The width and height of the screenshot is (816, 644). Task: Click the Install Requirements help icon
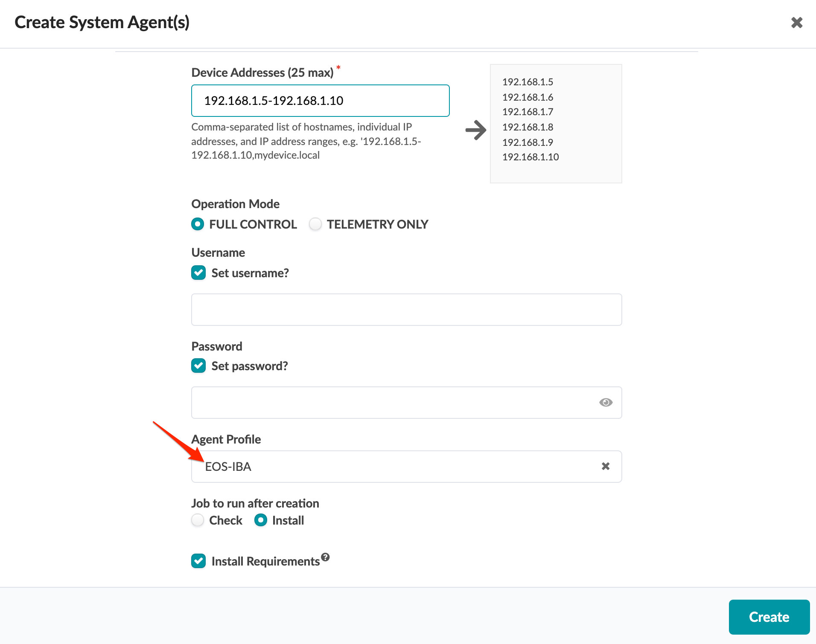click(x=326, y=557)
